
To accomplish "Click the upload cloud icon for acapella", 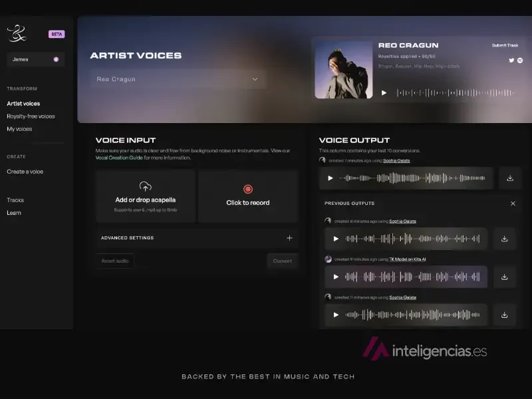I will (145, 187).
